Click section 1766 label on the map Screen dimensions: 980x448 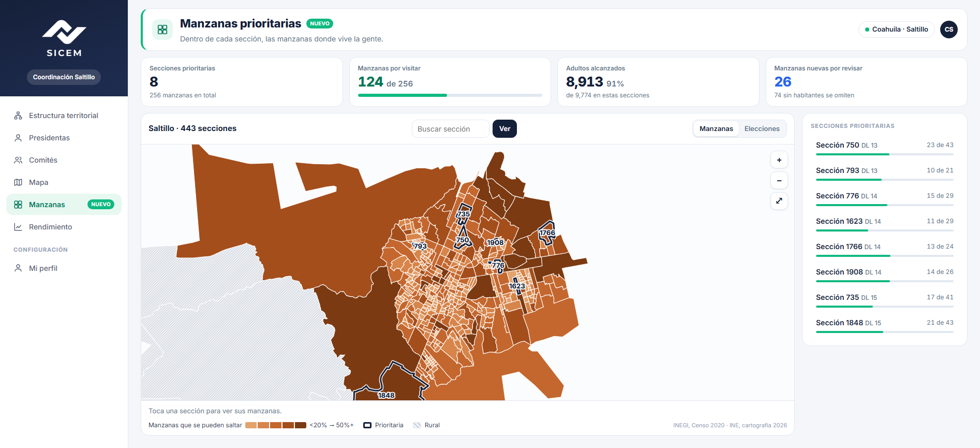tap(547, 233)
